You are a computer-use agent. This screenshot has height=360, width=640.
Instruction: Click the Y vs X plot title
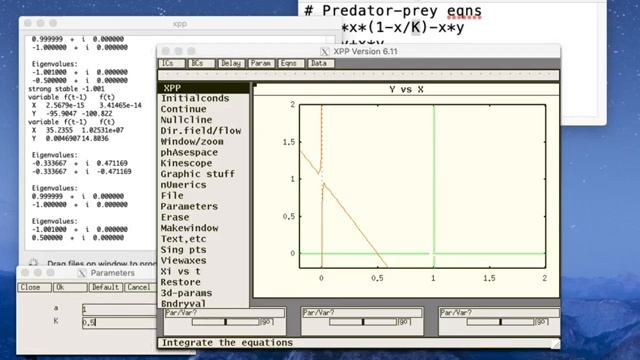(406, 89)
